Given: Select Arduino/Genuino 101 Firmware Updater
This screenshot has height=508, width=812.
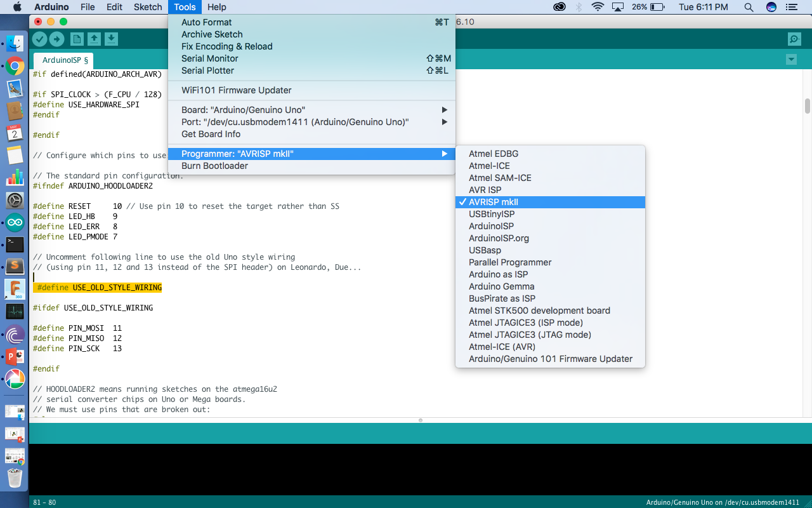Looking at the screenshot, I should click(550, 359).
